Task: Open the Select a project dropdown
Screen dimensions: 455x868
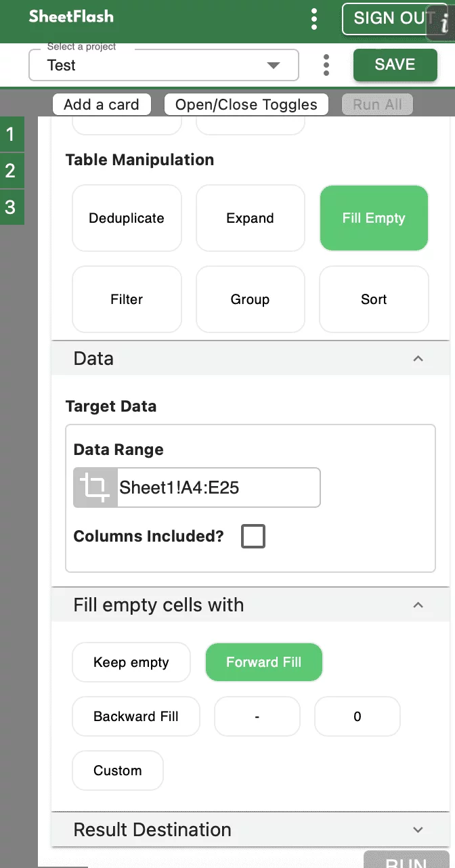Action: (164, 65)
